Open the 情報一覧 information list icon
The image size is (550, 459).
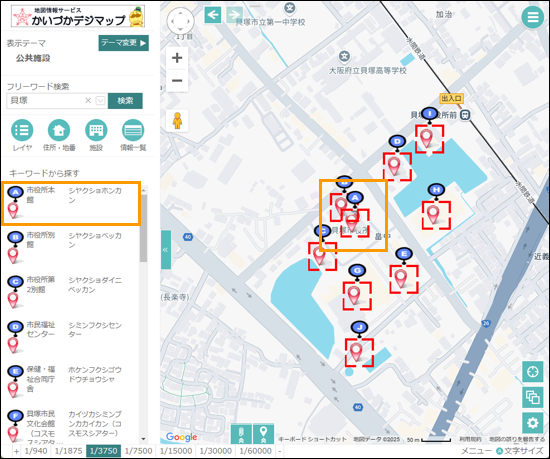[x=133, y=130]
